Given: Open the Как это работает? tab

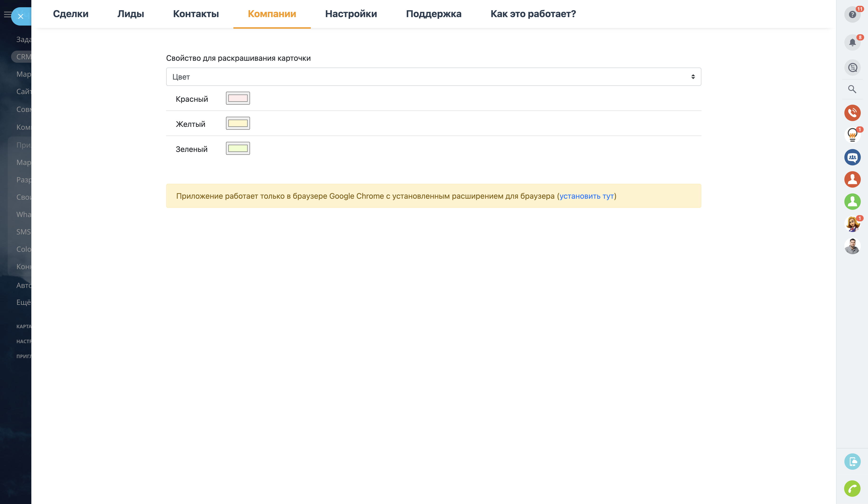Looking at the screenshot, I should pos(533,14).
